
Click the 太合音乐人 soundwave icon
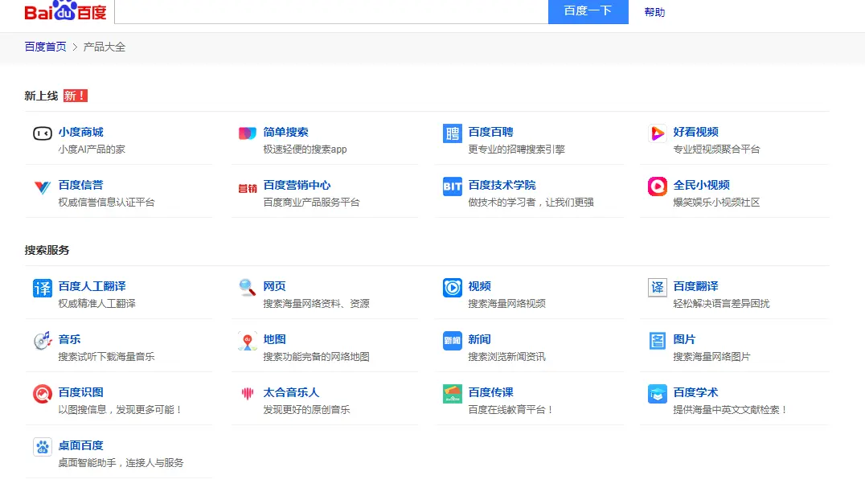pyautogui.click(x=247, y=393)
